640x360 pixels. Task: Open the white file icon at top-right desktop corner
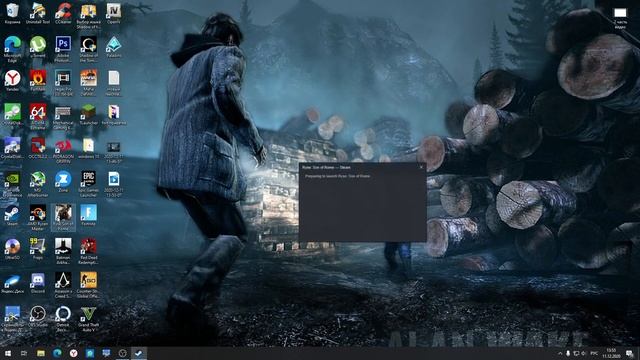[x=620, y=18]
